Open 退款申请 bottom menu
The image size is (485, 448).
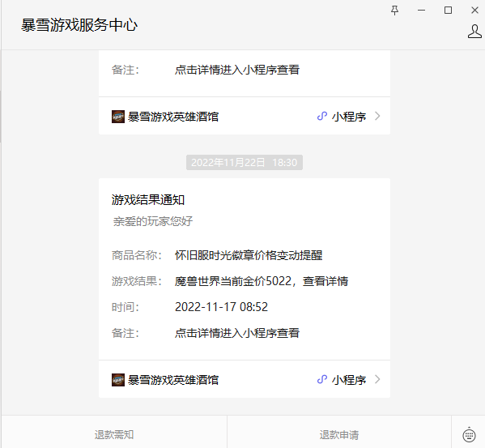coord(339,435)
